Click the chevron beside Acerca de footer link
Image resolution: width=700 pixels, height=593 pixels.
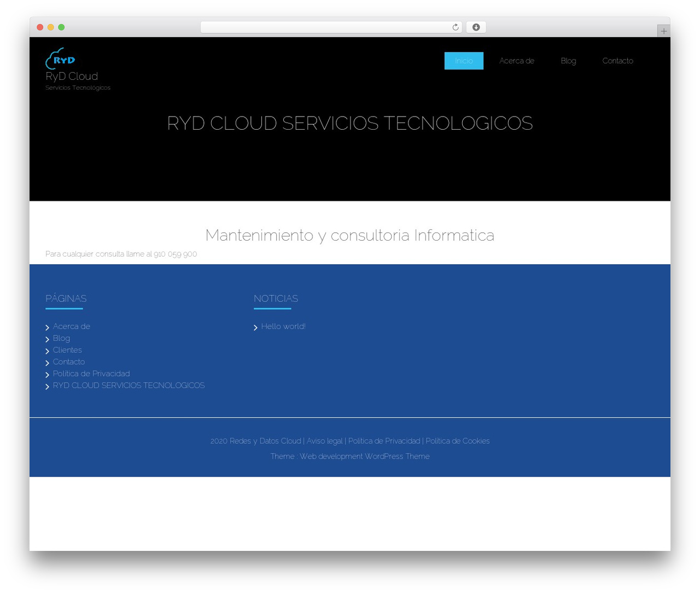(48, 328)
